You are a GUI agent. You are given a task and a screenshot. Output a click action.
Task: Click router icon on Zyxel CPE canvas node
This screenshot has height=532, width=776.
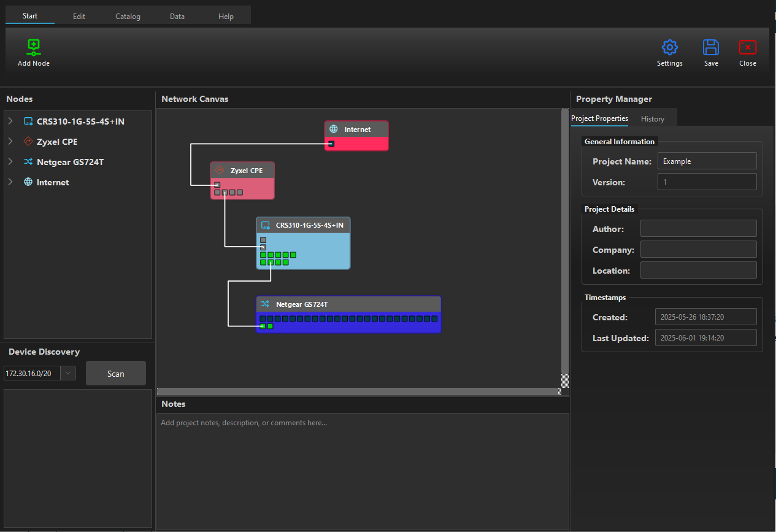[x=220, y=170]
